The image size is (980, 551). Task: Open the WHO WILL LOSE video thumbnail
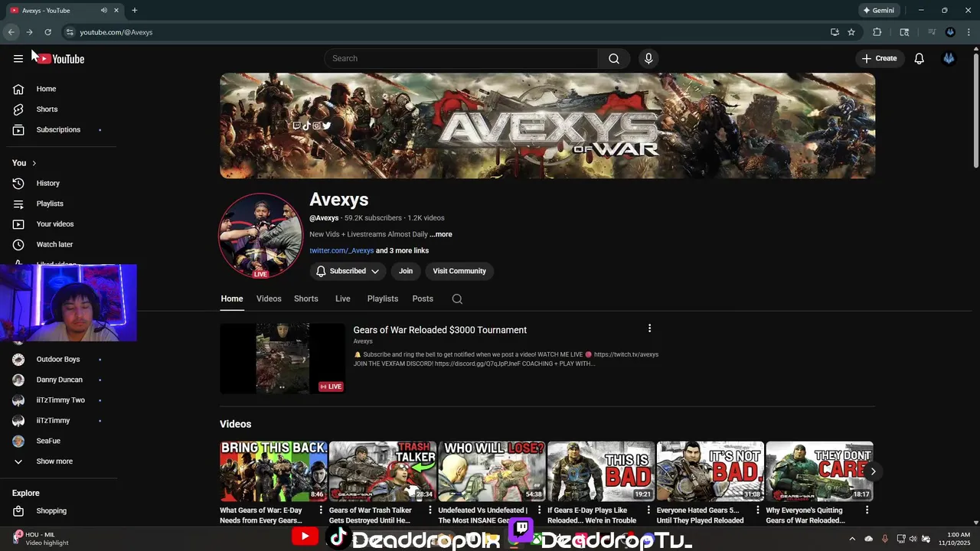tap(492, 471)
